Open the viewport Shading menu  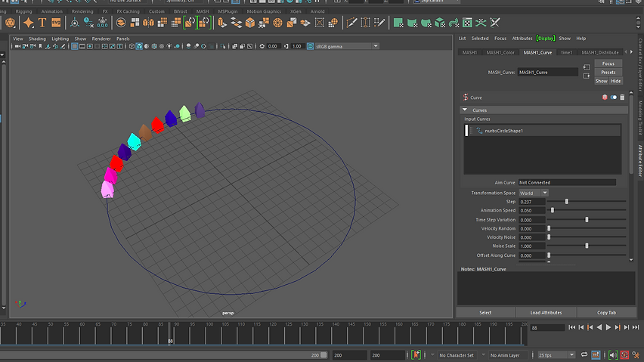pos(37,39)
